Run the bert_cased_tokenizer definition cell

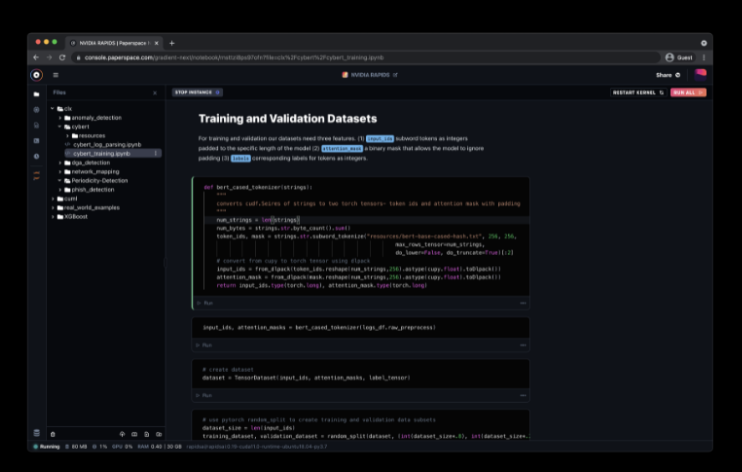point(205,303)
